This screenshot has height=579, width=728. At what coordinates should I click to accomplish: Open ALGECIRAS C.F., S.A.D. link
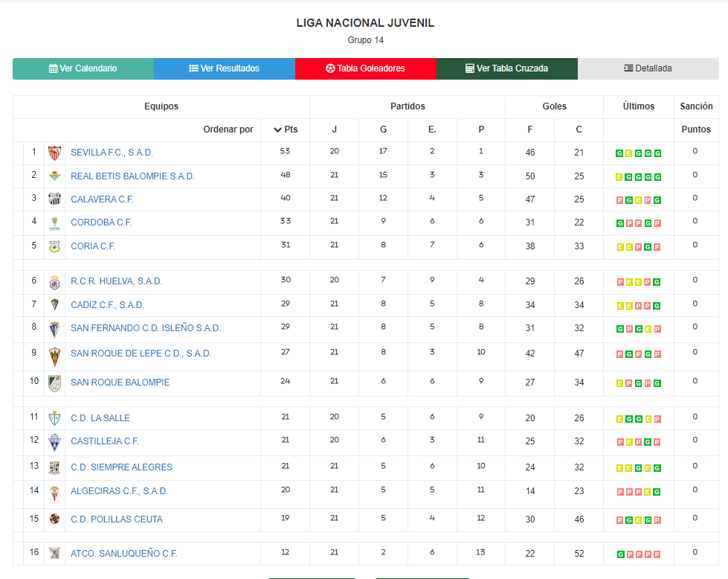[x=119, y=491]
